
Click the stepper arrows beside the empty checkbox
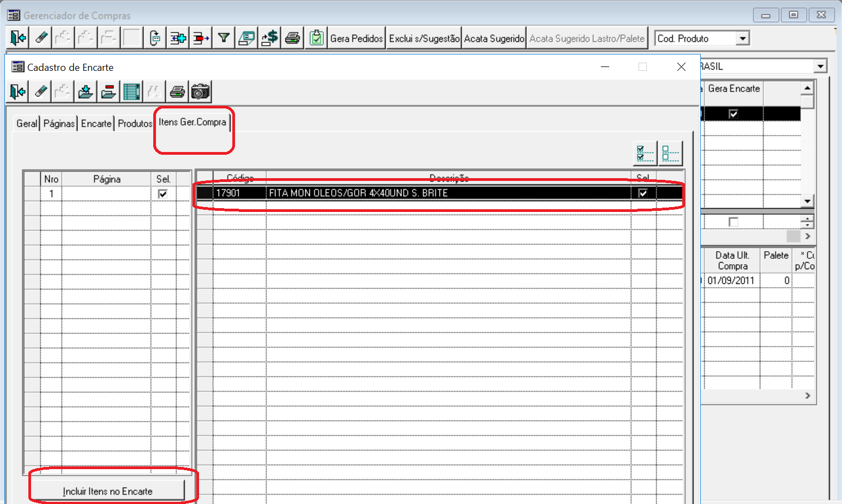[x=808, y=222]
